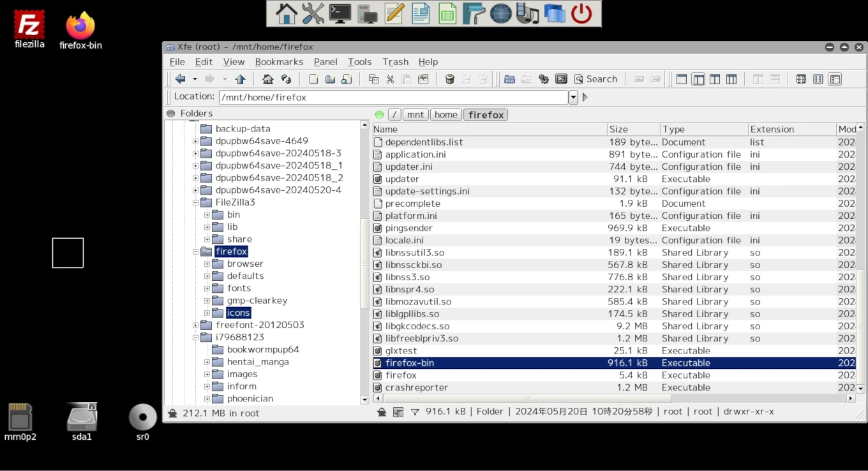This screenshot has width=868, height=471.
Task: Click the file list horizontal scrollbar
Action: pyautogui.click(x=527, y=398)
